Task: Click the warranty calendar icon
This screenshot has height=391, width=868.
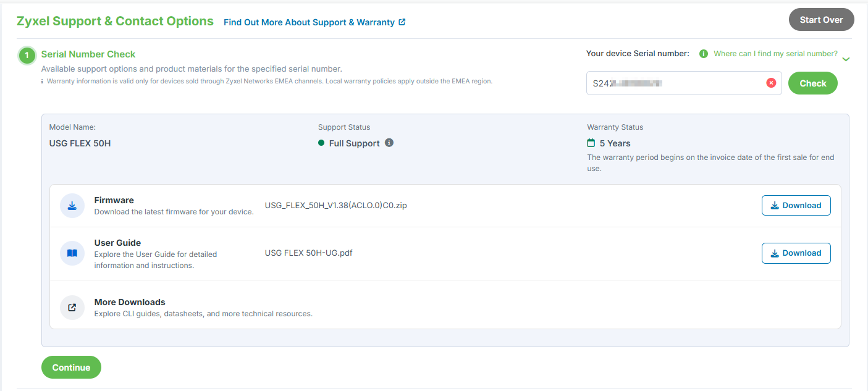Action: [591, 143]
